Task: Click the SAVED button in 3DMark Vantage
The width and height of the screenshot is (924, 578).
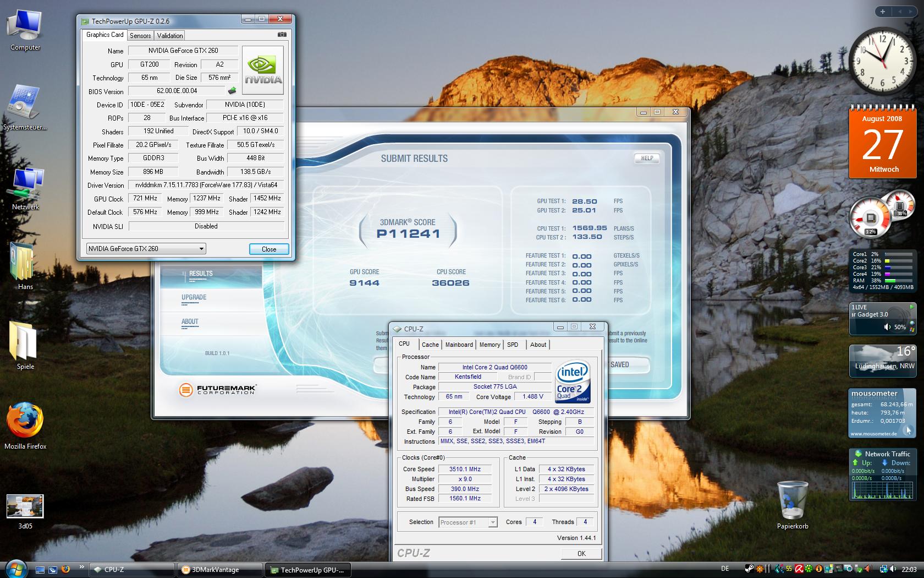Action: click(x=628, y=365)
